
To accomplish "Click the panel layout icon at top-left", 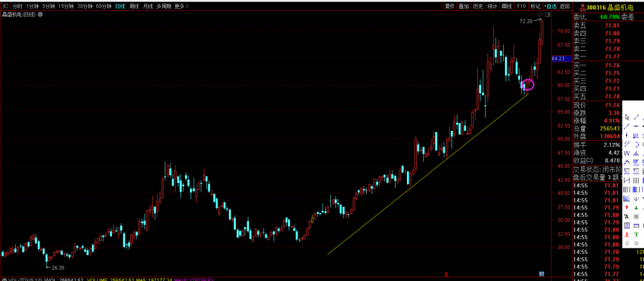I will [x=6, y=6].
